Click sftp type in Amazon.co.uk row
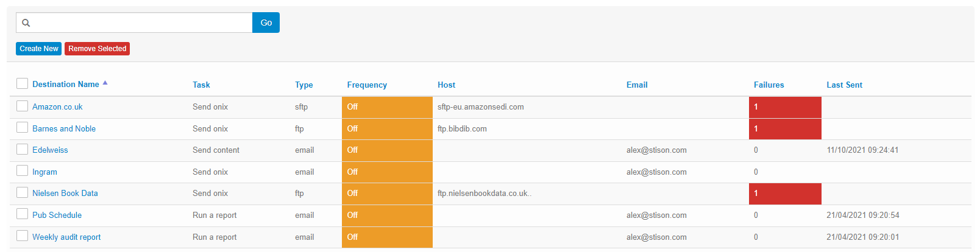Viewport: 980px width, 252px height. pyautogui.click(x=301, y=107)
